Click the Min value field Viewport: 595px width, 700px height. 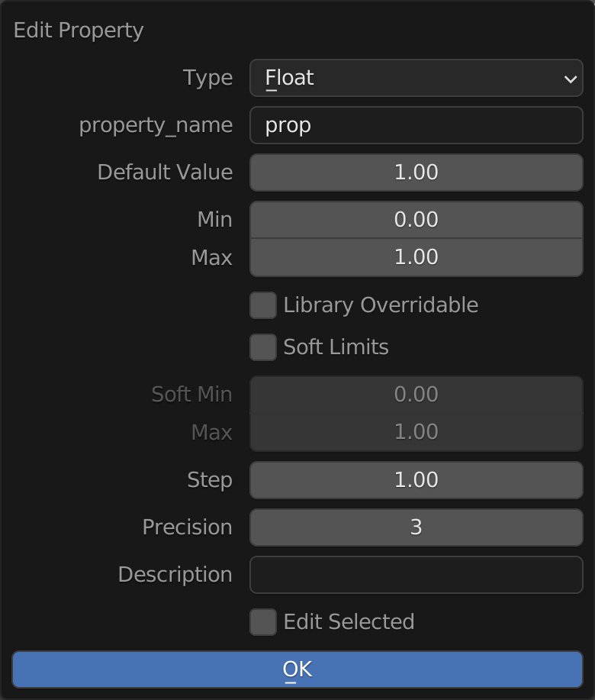tap(416, 220)
